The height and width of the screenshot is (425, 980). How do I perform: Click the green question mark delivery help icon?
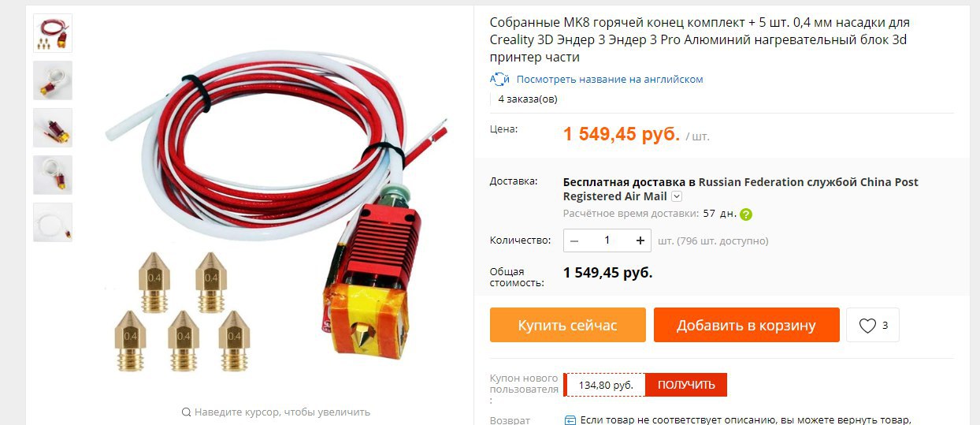click(746, 214)
